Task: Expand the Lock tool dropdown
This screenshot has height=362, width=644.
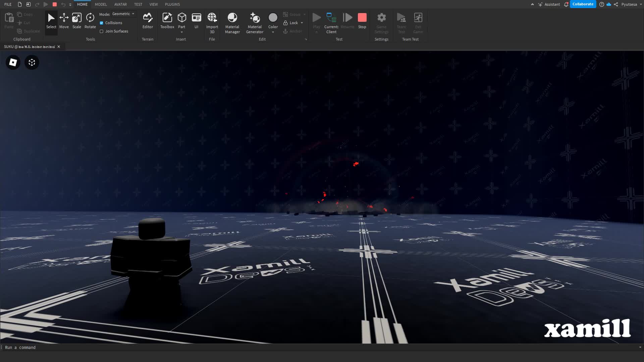Action: coord(302,23)
